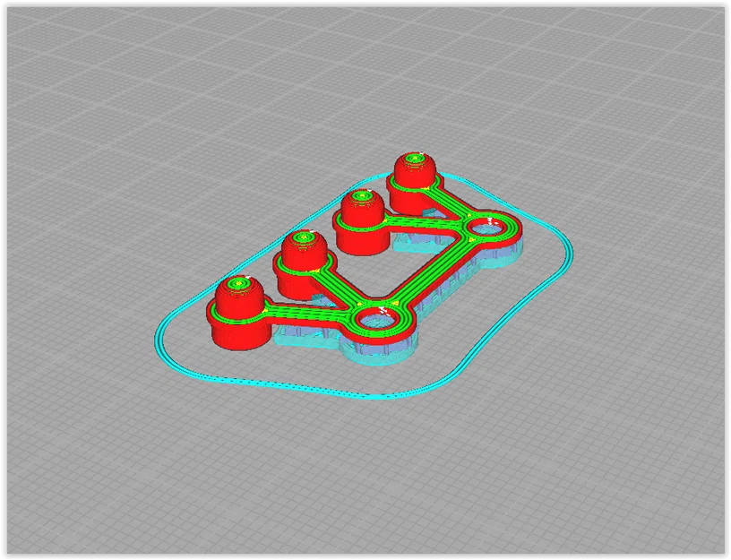Click the green top surface between rings
The height and width of the screenshot is (560, 731).
click(x=434, y=271)
